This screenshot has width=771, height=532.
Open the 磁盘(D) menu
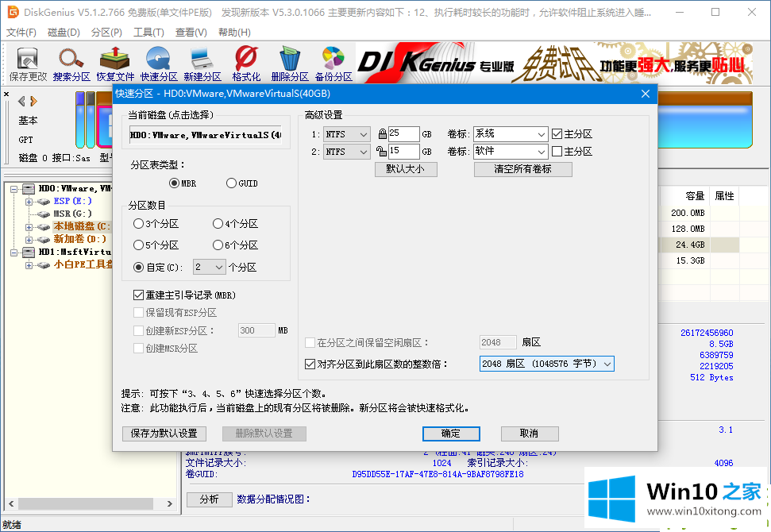[x=64, y=33]
